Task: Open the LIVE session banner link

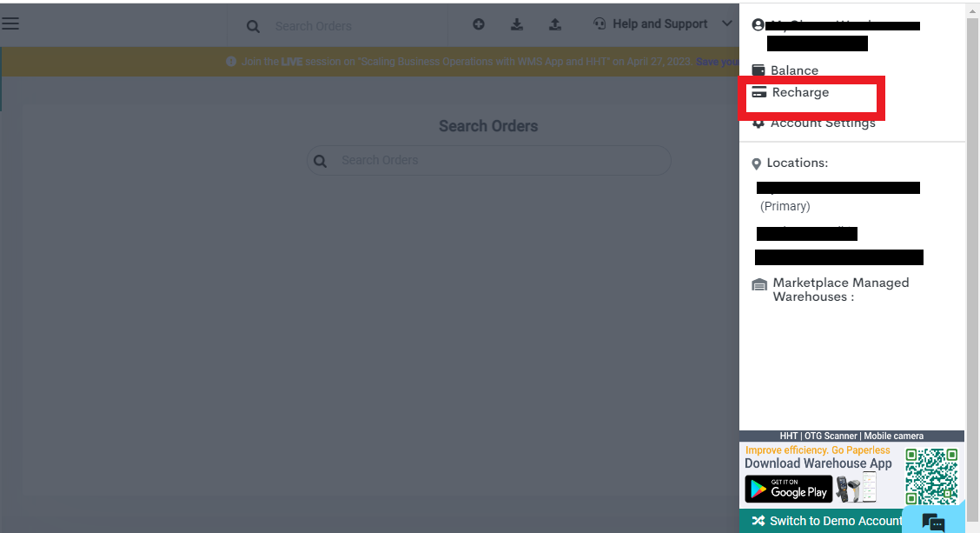Action: [x=718, y=62]
